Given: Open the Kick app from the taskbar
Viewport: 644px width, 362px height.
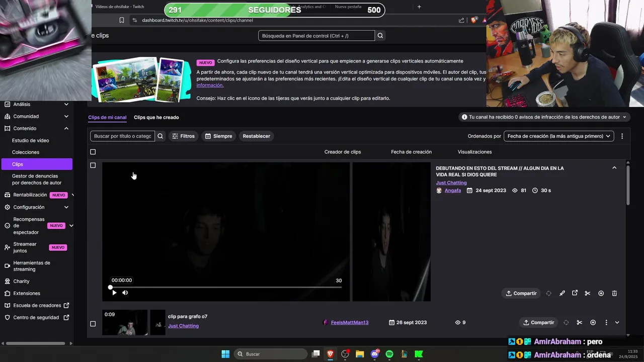Looking at the screenshot, I should [x=419, y=354].
